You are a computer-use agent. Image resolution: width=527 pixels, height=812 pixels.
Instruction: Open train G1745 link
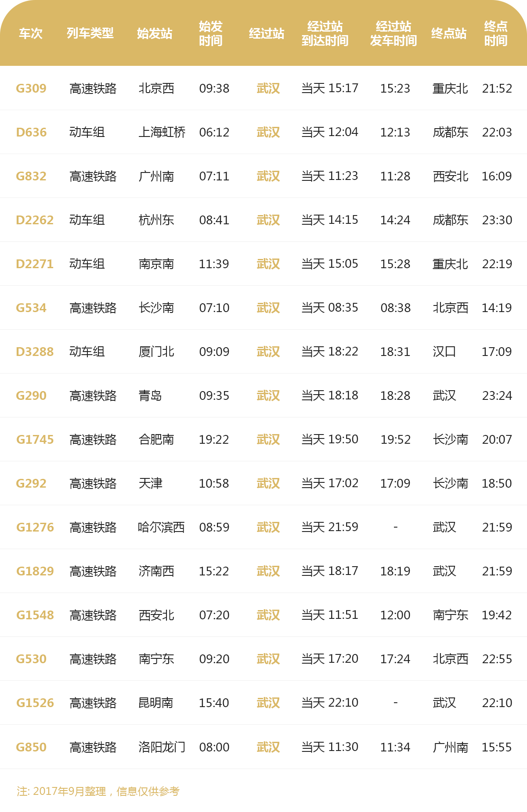pyautogui.click(x=35, y=439)
